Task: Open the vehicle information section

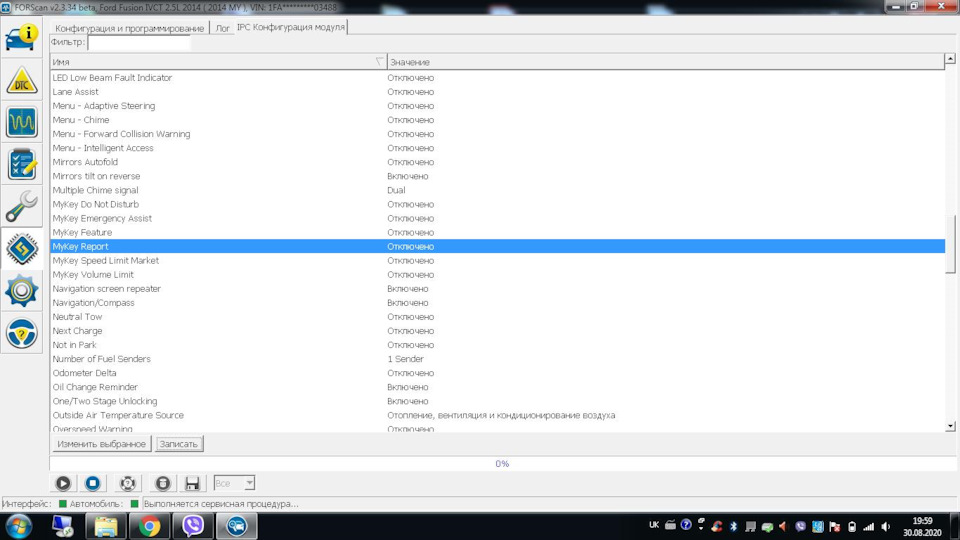Action: [x=21, y=38]
